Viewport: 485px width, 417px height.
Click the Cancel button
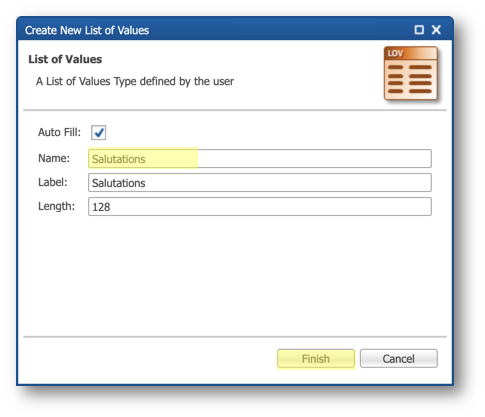[x=399, y=359]
